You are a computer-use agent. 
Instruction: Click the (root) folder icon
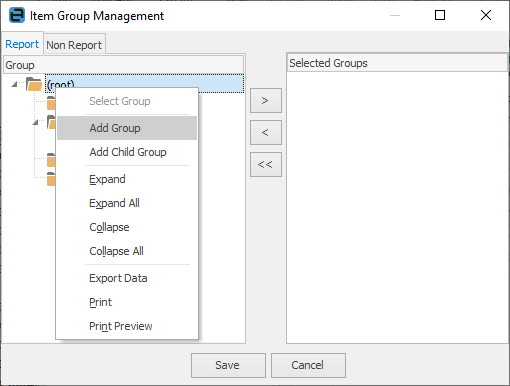tap(34, 84)
